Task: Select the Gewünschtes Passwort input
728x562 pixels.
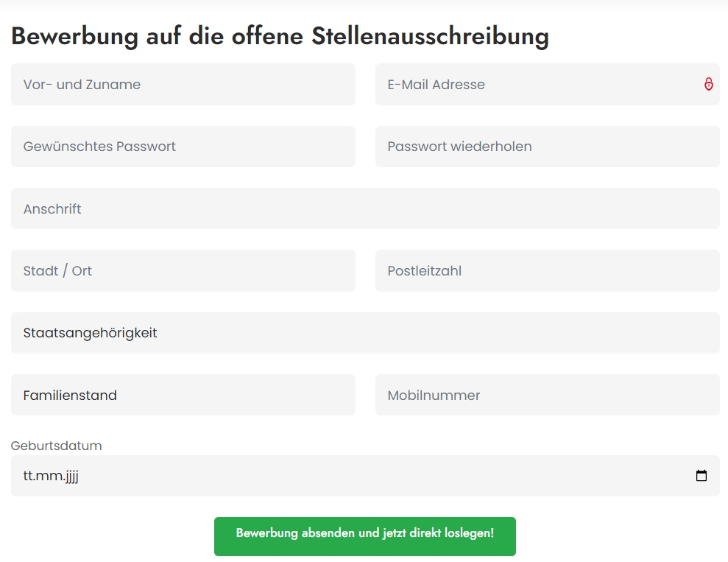Action: click(183, 147)
